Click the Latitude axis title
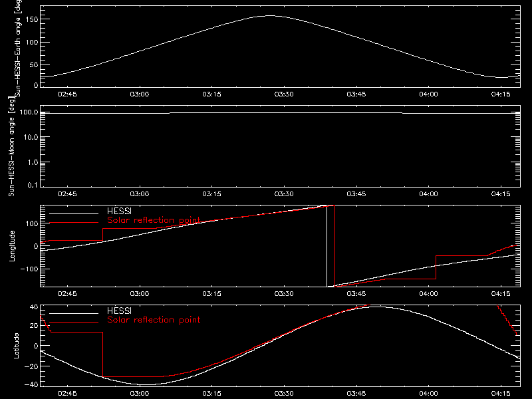532x399 pixels. [x=16, y=346]
